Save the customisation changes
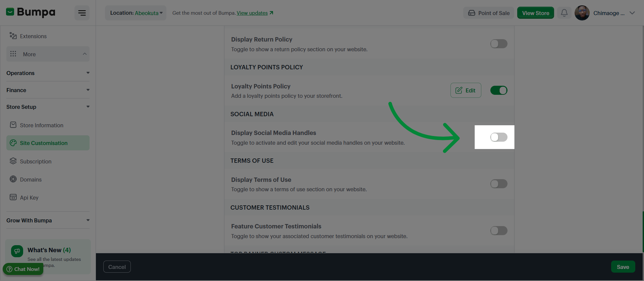This screenshot has height=281, width=644. coord(623,267)
